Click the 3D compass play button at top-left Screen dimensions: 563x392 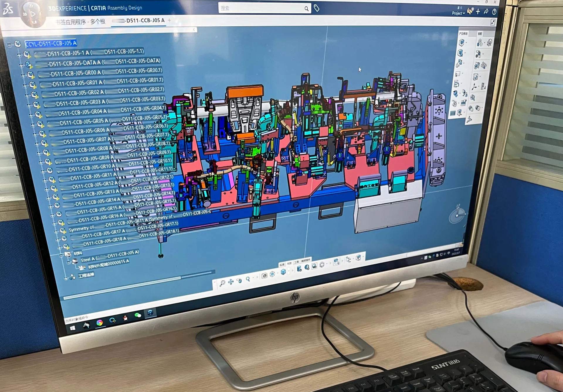click(x=33, y=13)
